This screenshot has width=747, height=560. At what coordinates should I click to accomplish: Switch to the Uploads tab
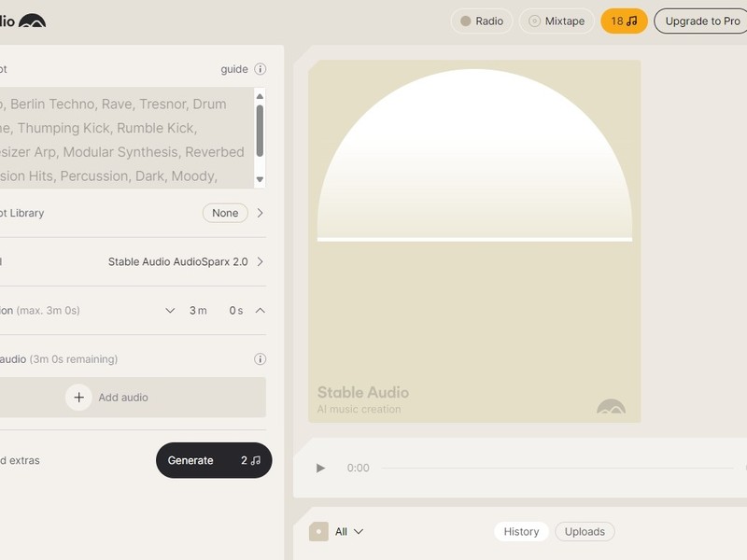585,531
